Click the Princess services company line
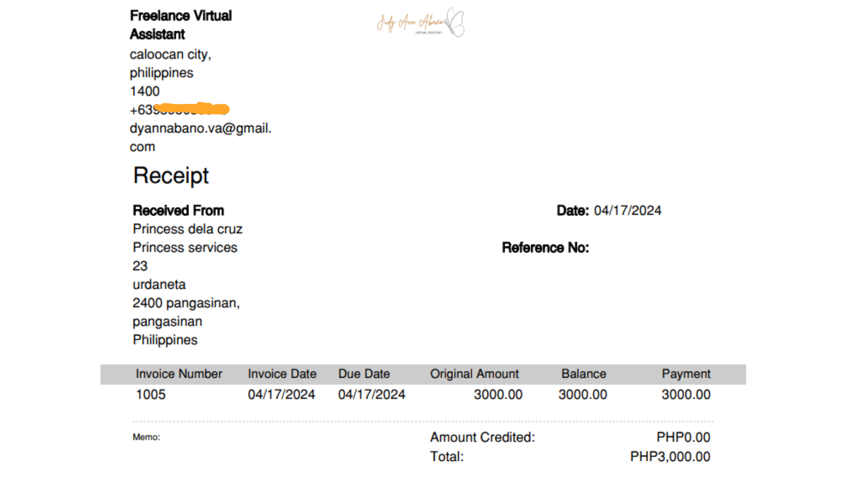This screenshot has width=868, height=488. (x=185, y=248)
